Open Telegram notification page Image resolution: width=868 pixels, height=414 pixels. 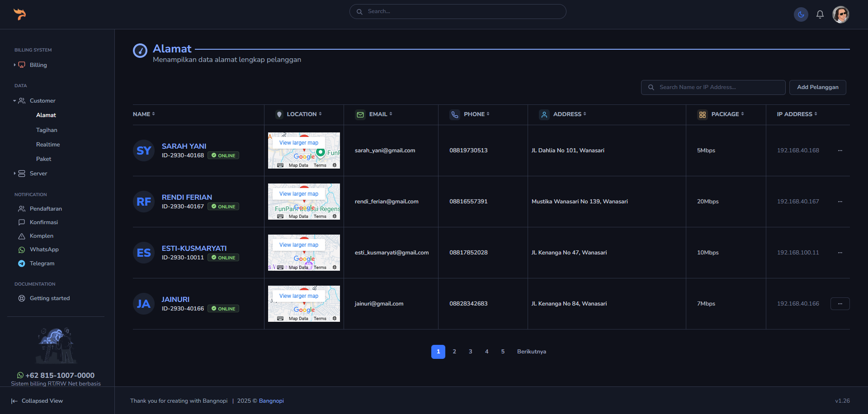42,263
